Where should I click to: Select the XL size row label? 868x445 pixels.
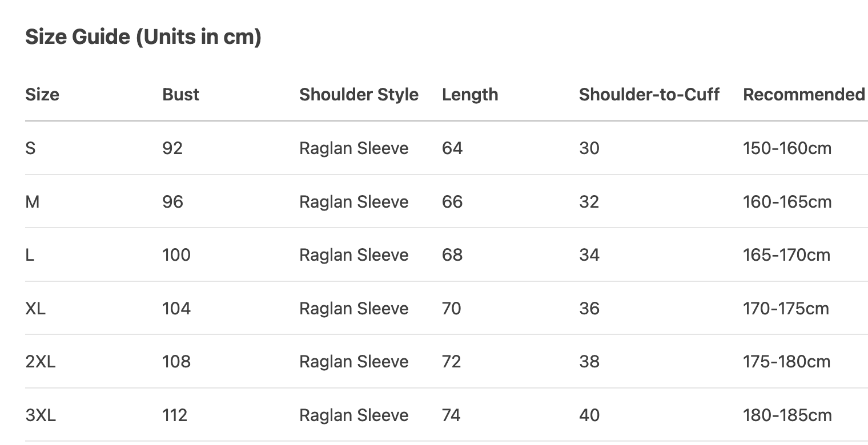pyautogui.click(x=35, y=308)
